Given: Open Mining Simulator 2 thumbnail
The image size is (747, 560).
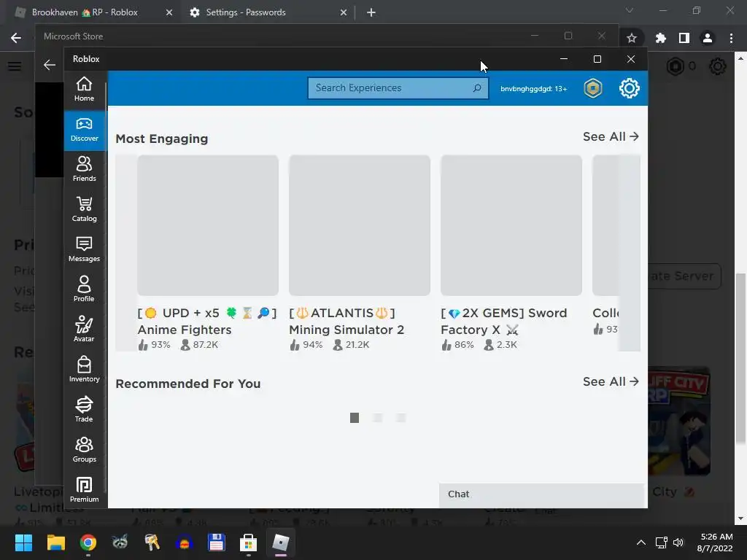Looking at the screenshot, I should [359, 225].
